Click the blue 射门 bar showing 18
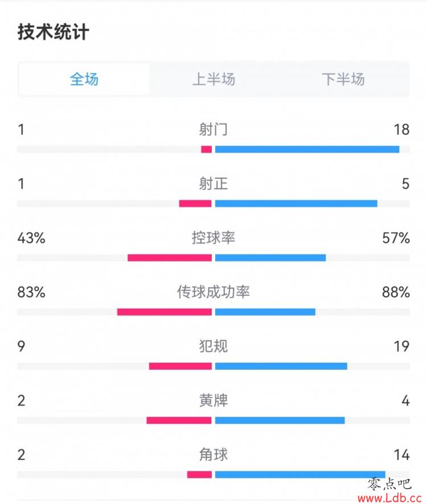The height and width of the screenshot is (504, 427). pyautogui.click(x=307, y=149)
